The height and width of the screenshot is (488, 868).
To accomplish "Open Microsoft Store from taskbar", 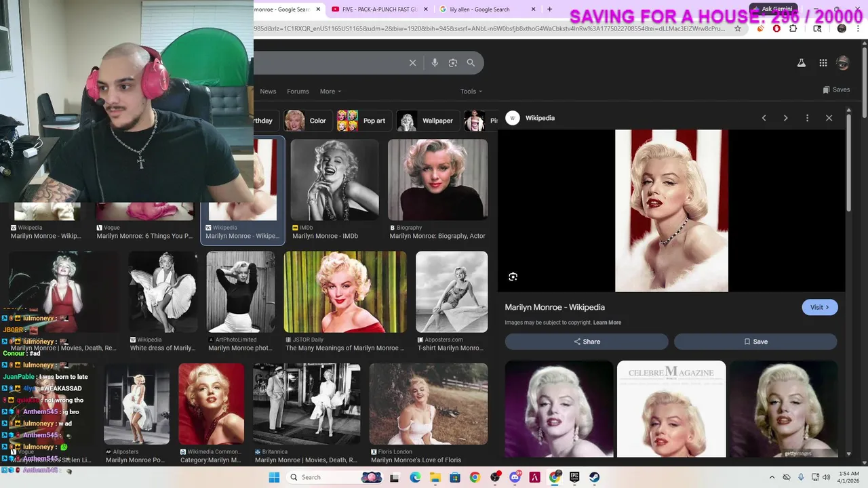I will coord(454,477).
